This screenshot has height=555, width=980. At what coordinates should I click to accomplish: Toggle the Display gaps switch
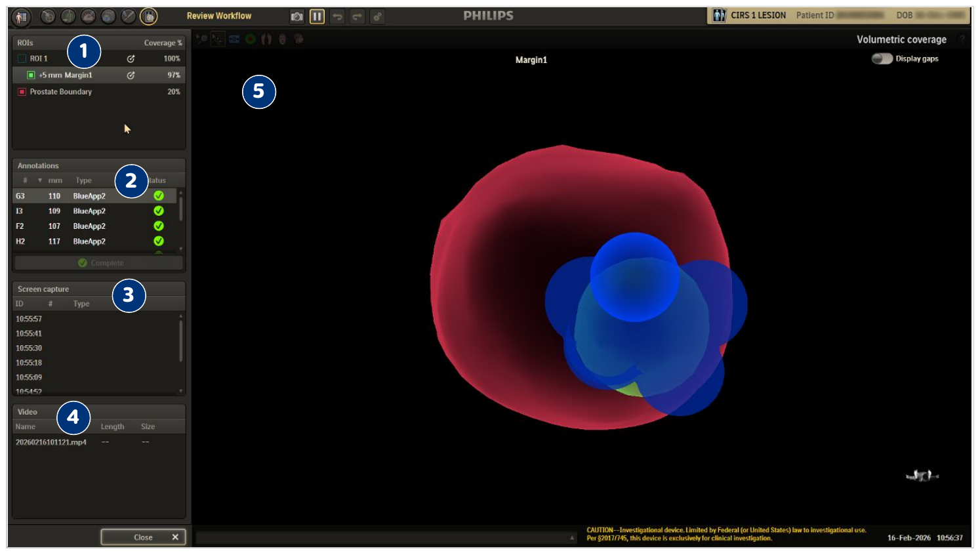pos(882,58)
